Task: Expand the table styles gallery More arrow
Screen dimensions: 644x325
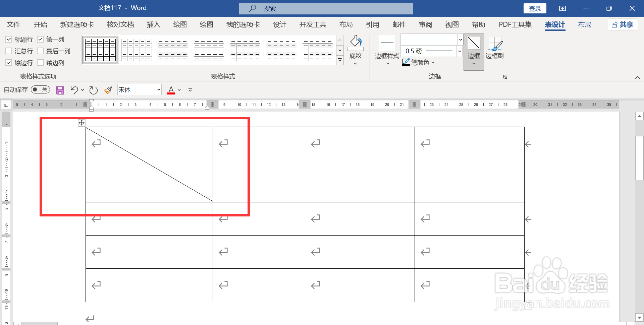Action: pyautogui.click(x=340, y=60)
